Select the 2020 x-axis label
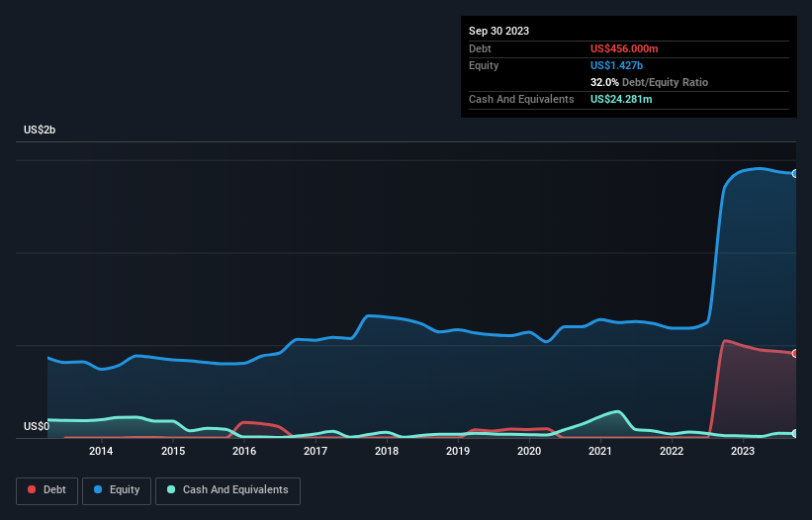 (529, 451)
